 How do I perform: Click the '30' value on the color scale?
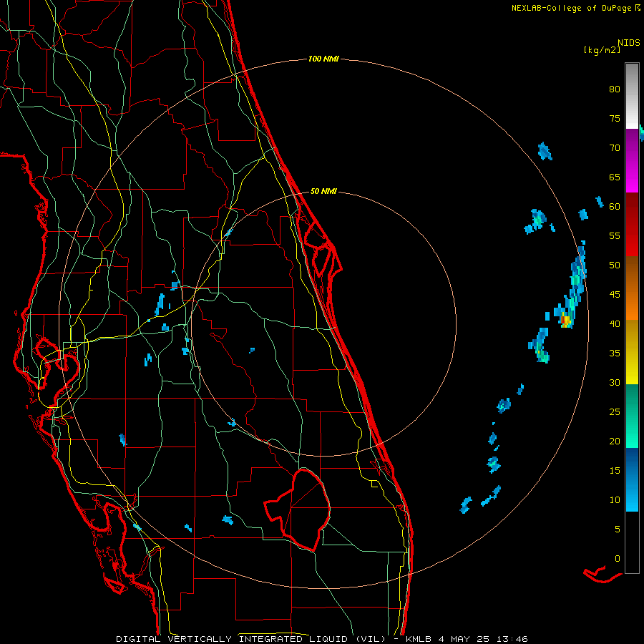point(615,383)
